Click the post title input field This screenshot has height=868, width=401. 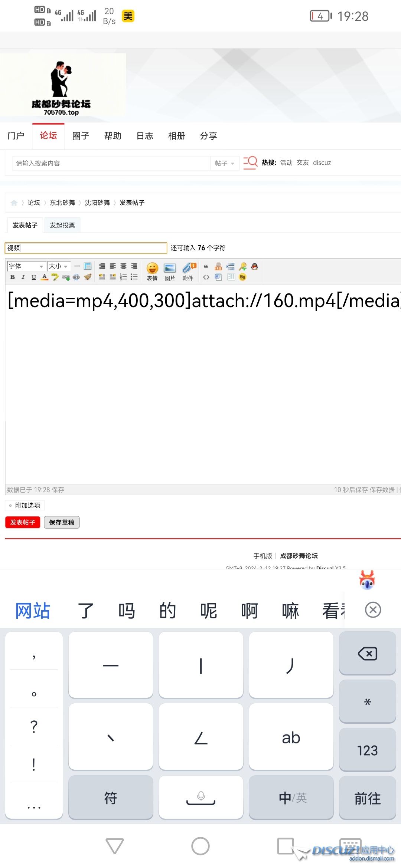[86, 248]
